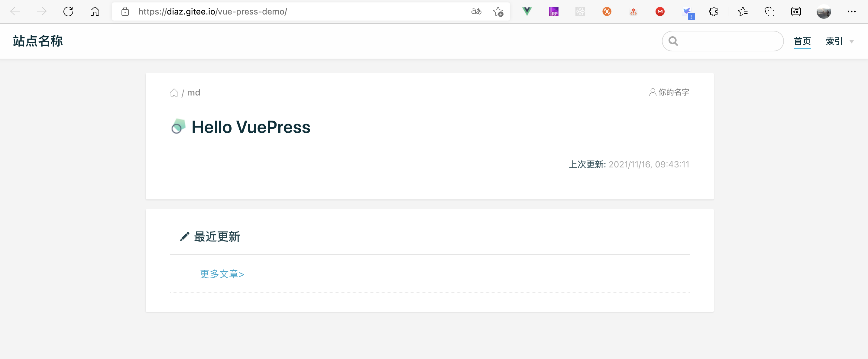The height and width of the screenshot is (359, 868).
Task: Go to browser home page icon
Action: click(x=95, y=11)
